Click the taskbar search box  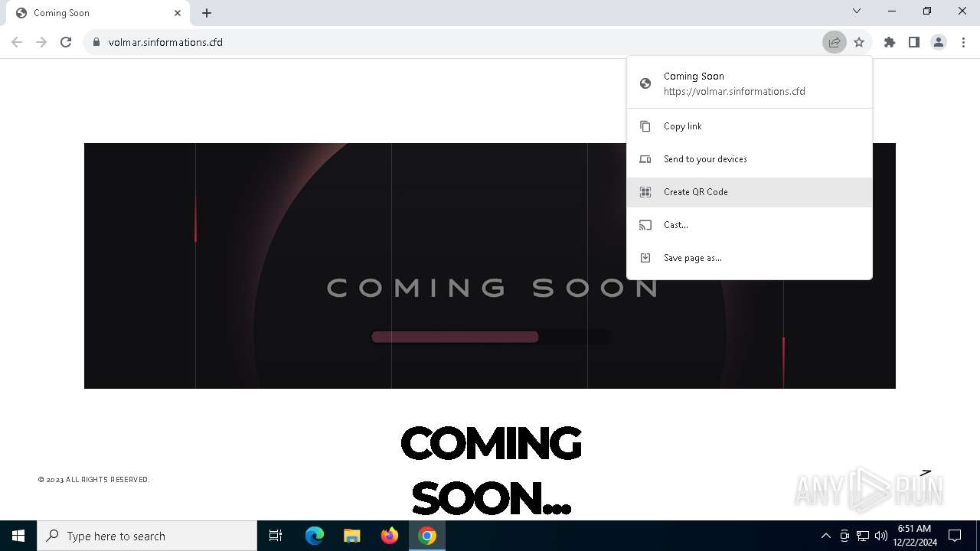point(147,536)
